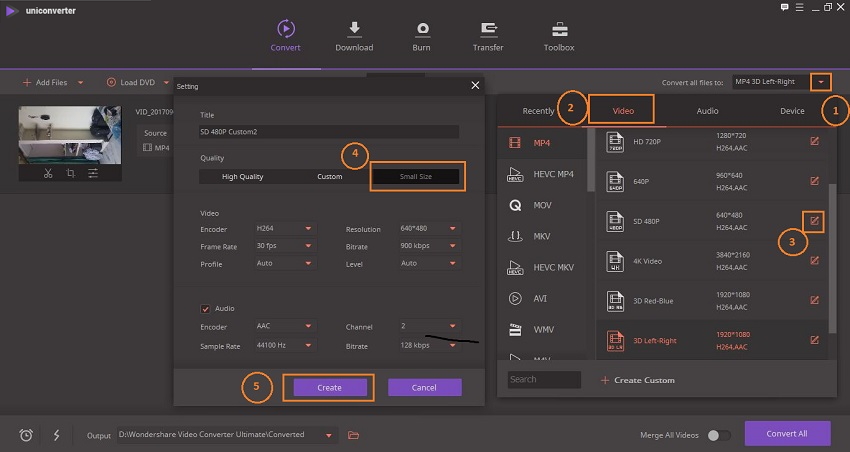Image resolution: width=850 pixels, height=452 pixels.
Task: Switch to Video tab
Action: pos(623,111)
